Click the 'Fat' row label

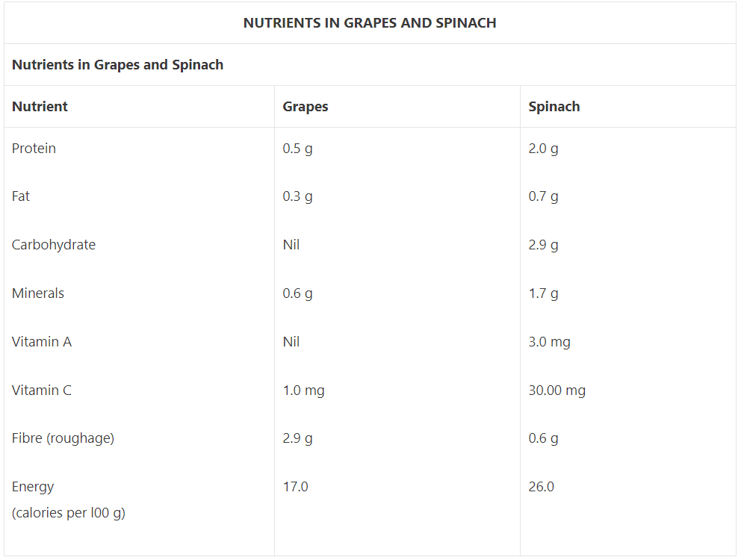[x=21, y=196]
